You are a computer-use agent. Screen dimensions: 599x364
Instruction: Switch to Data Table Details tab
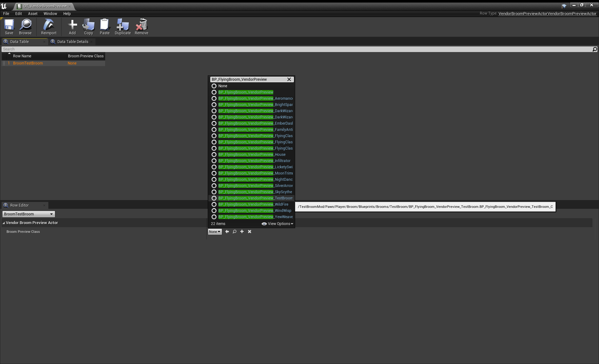coord(72,42)
